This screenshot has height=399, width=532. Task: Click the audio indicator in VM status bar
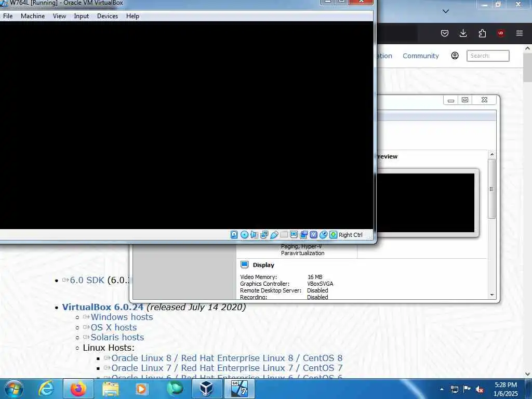[254, 235]
